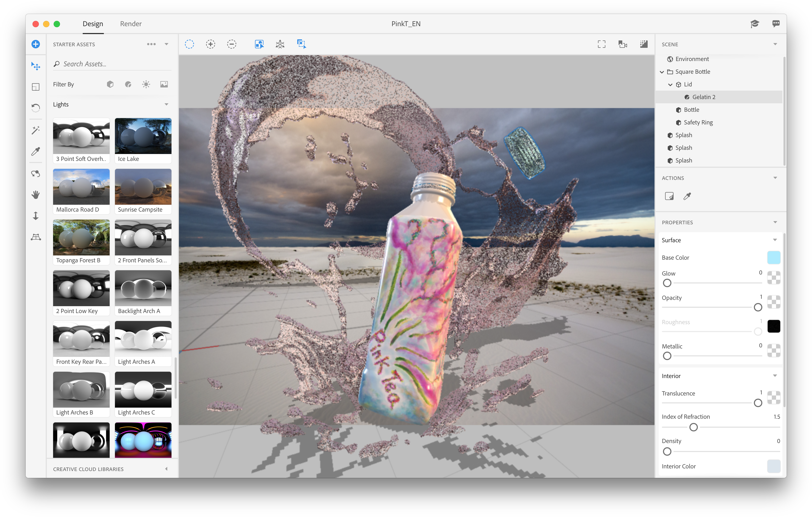The height and width of the screenshot is (517, 812).
Task: Open the feedback speech bubble icon
Action: coord(776,24)
